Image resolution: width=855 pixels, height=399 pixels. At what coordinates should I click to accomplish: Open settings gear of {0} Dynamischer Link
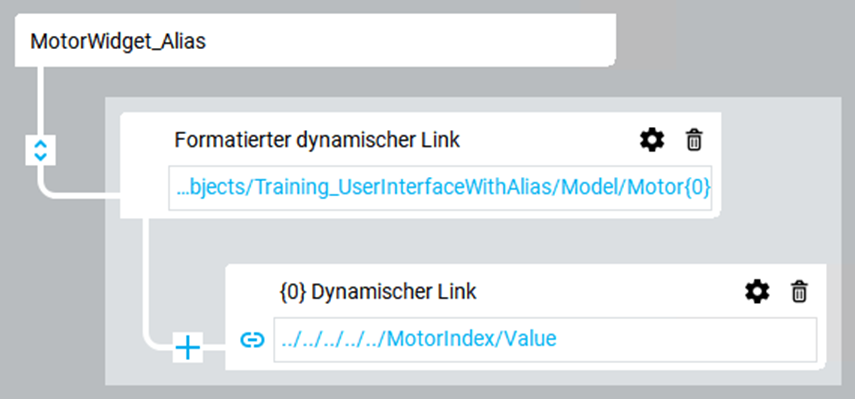(757, 292)
